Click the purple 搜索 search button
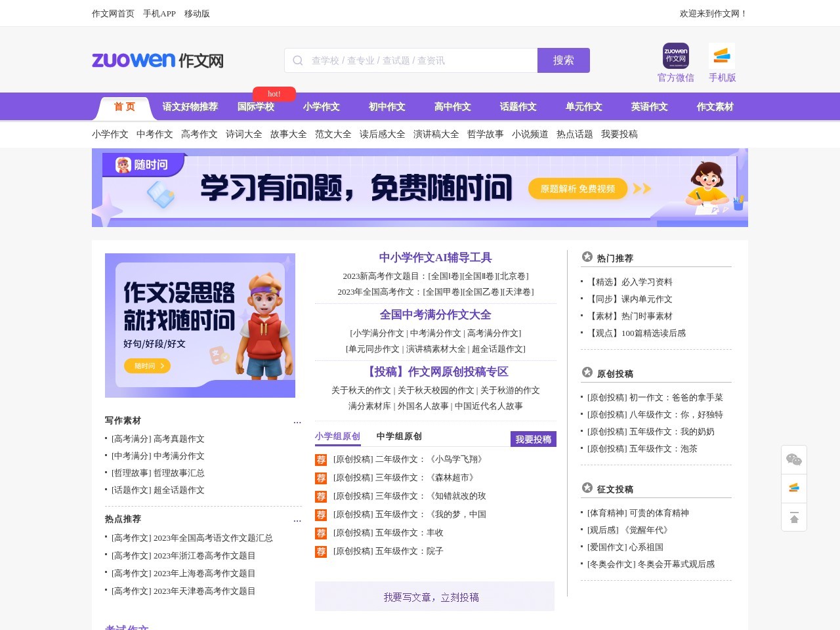 563,60
